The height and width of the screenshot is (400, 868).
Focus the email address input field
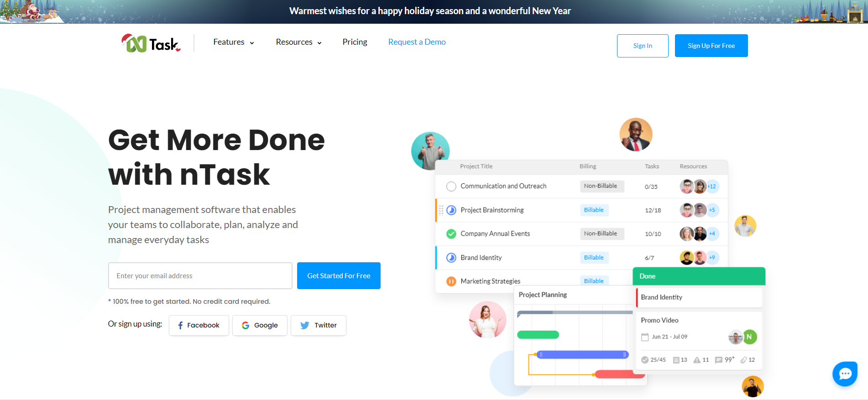(200, 275)
